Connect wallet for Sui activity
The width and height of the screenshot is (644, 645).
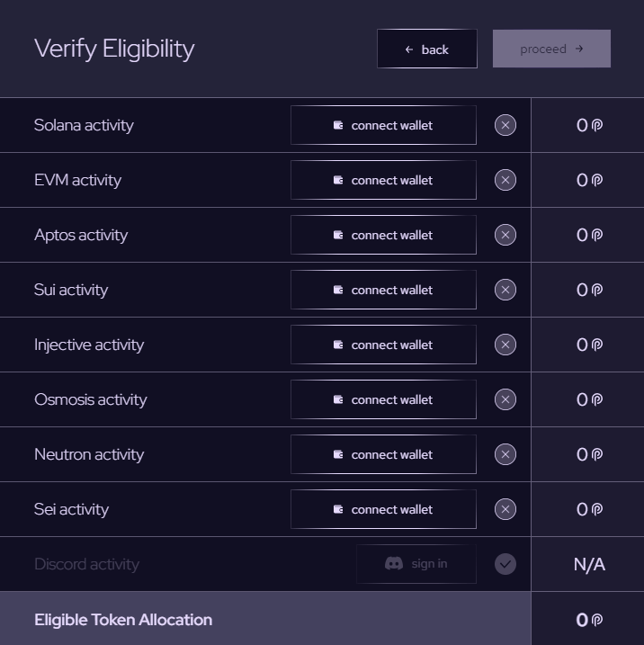click(383, 290)
